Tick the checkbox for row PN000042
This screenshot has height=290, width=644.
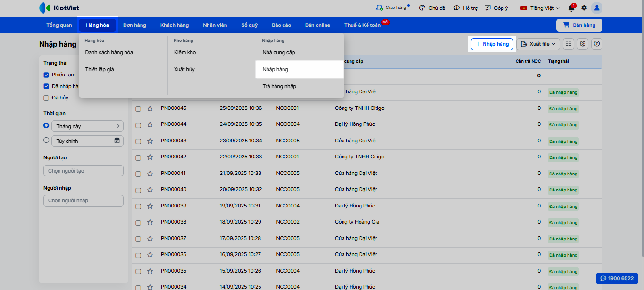pyautogui.click(x=138, y=157)
